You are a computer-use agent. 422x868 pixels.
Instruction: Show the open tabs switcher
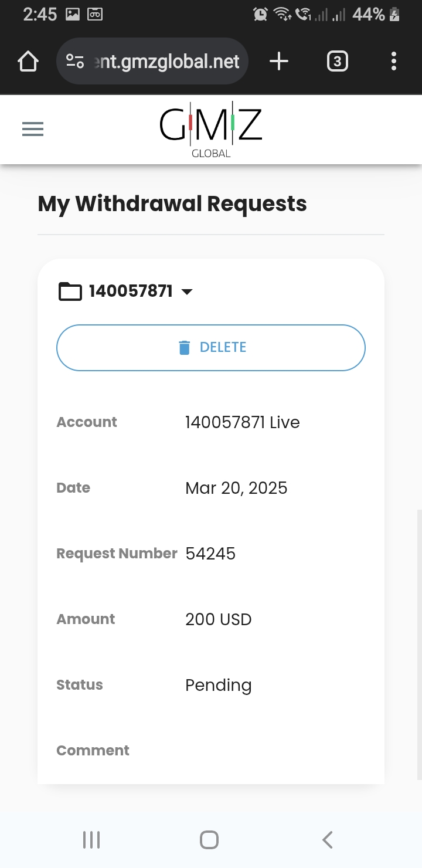[337, 62]
